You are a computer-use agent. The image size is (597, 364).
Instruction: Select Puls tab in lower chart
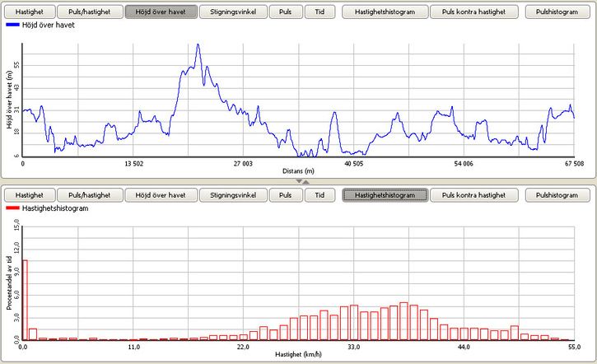point(286,195)
